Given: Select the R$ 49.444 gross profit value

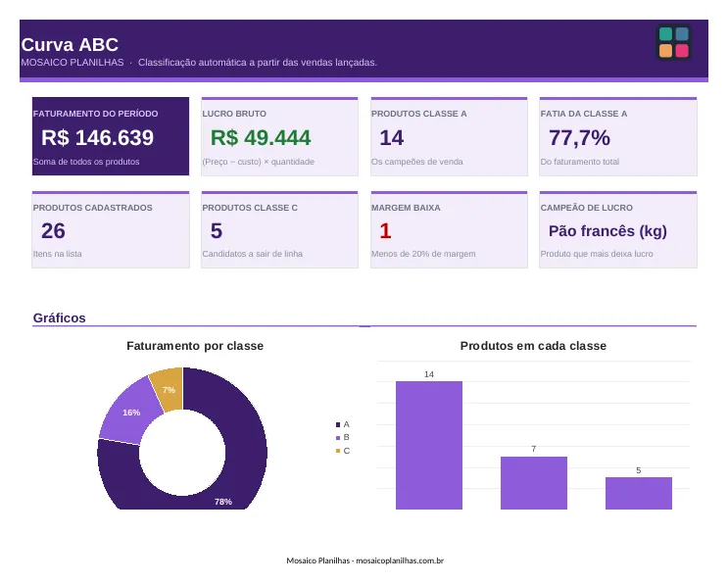Looking at the screenshot, I should click(261, 138).
